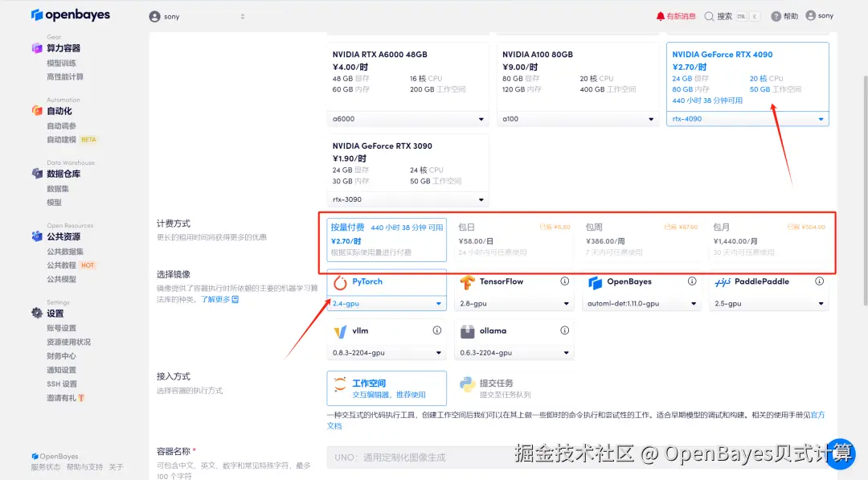
Task: Open the 2.4-gpu PyTorch version dropdown
Action: (x=387, y=303)
